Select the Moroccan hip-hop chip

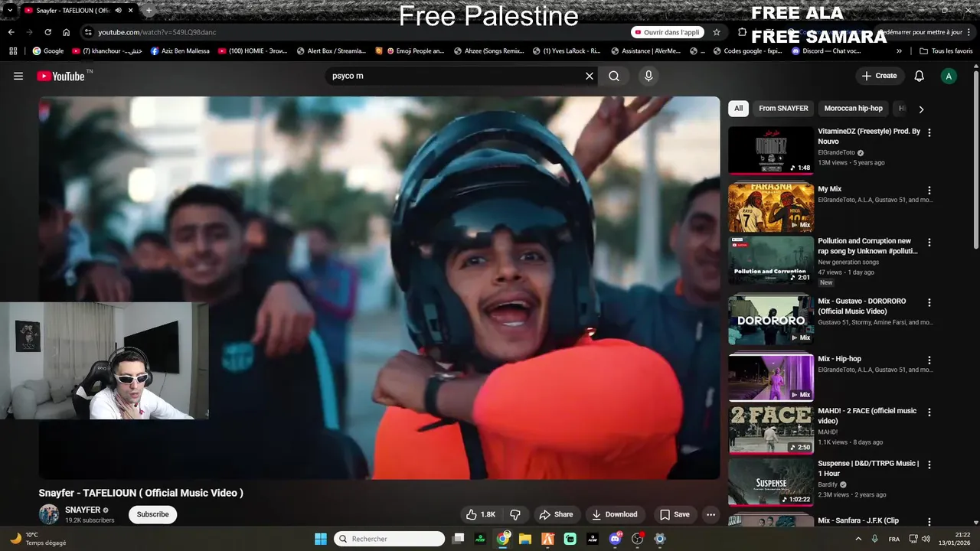(x=853, y=108)
